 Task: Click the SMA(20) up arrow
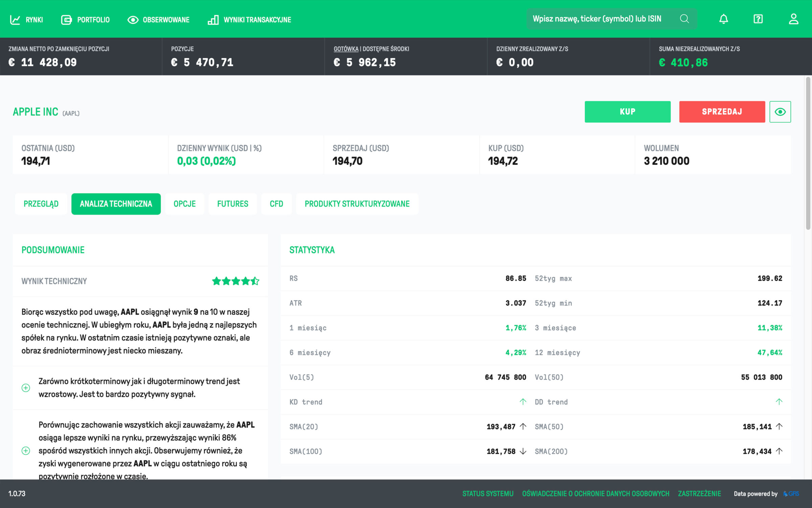click(523, 426)
